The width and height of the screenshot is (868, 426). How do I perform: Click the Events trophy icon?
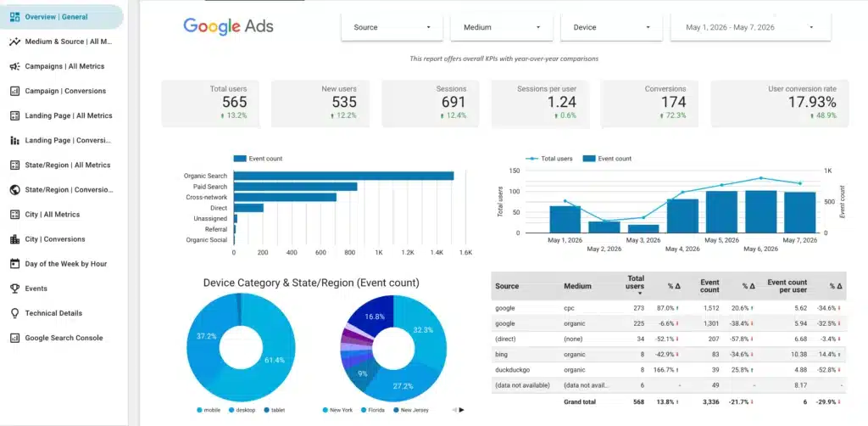[15, 289]
